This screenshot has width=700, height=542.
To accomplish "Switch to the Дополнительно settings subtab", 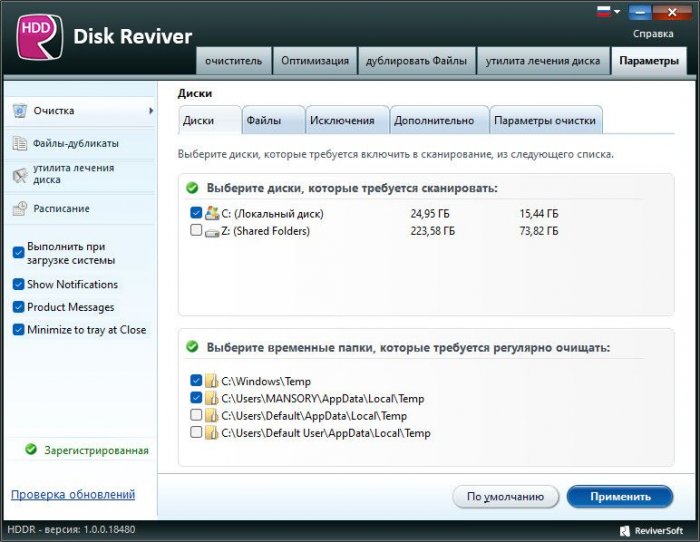I will pos(439,120).
